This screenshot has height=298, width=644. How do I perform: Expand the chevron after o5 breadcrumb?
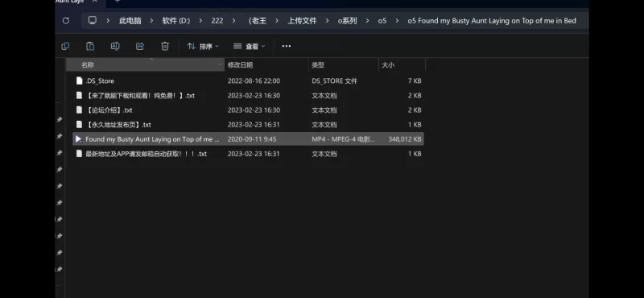coord(397,21)
